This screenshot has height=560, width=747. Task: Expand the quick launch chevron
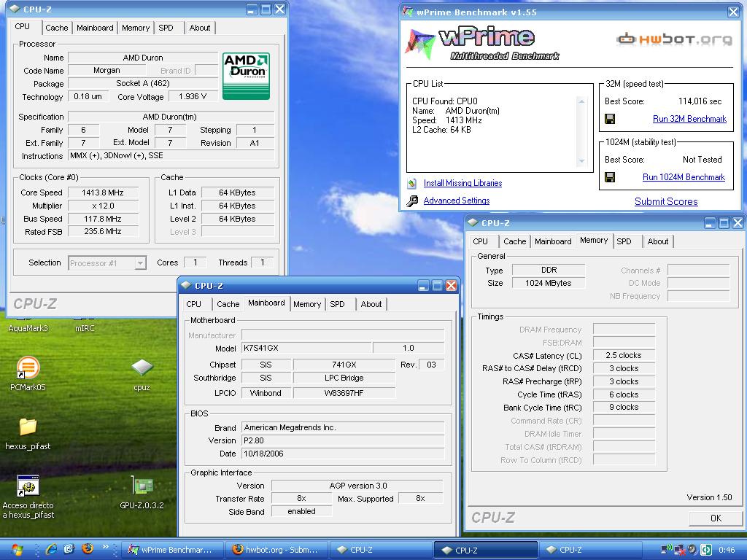point(105,547)
